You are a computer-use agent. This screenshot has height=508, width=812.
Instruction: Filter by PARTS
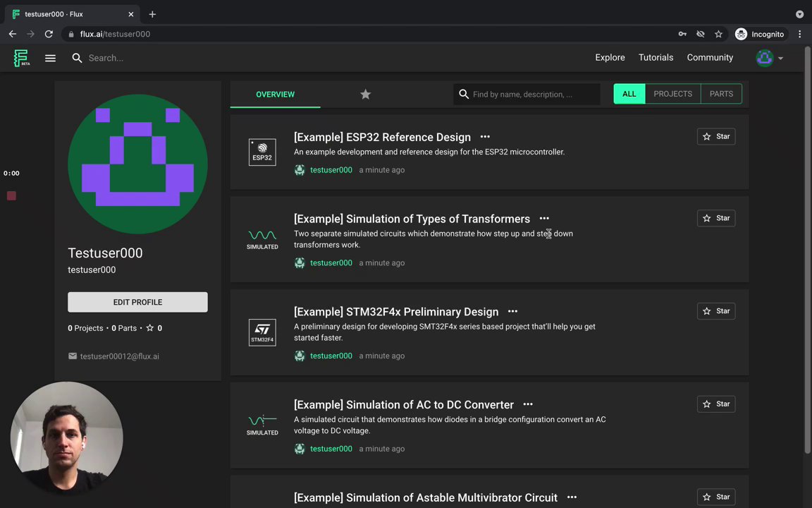pos(721,94)
